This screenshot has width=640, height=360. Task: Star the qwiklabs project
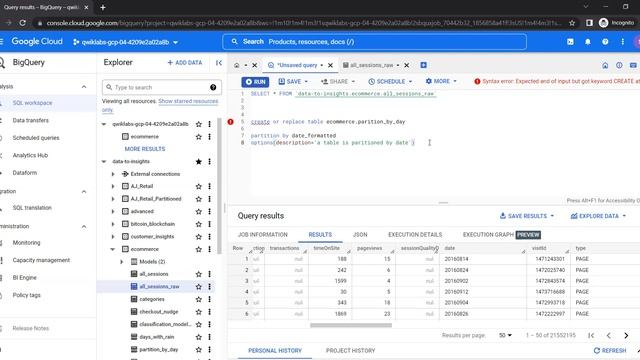tap(199, 124)
